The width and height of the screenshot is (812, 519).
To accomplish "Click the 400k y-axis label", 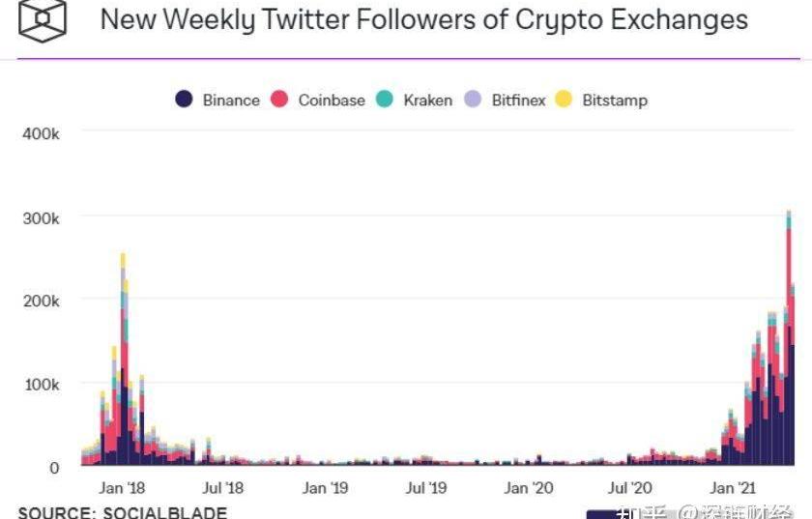I will click(x=41, y=134).
